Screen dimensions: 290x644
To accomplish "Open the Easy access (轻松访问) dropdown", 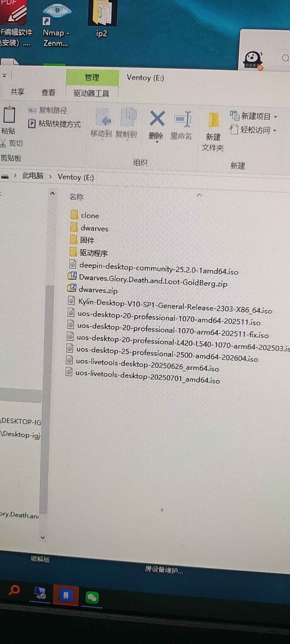I will (x=253, y=130).
